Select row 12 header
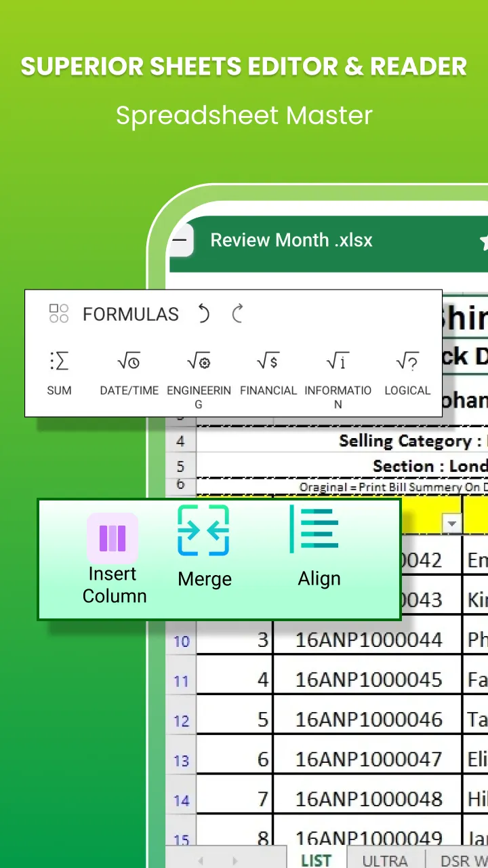 coord(182,719)
